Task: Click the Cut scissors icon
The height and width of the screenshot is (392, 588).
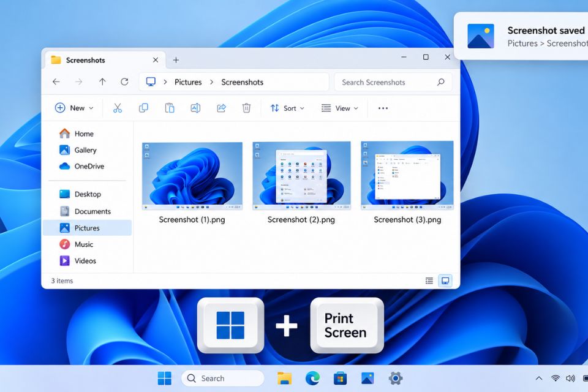Action: click(118, 108)
